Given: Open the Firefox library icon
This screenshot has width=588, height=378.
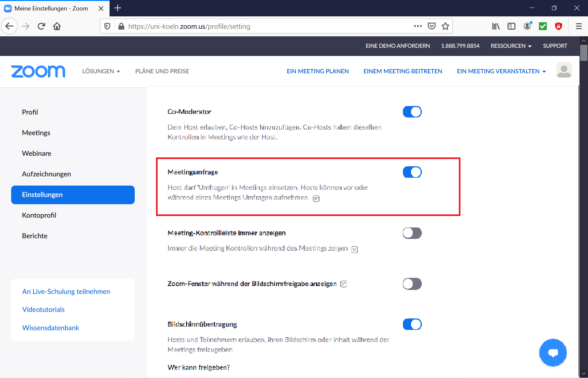Looking at the screenshot, I should [x=496, y=26].
